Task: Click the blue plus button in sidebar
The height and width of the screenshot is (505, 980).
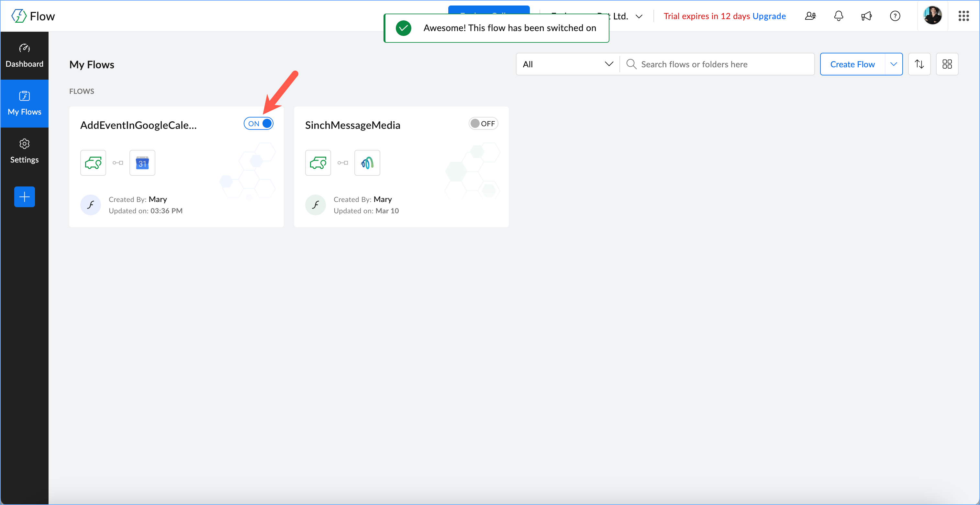Action: click(24, 197)
